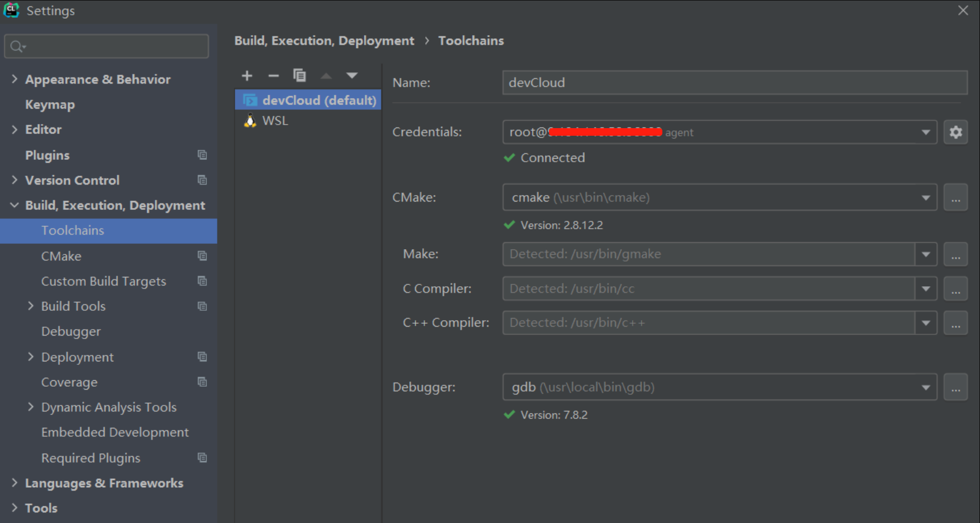Image resolution: width=980 pixels, height=523 pixels.
Task: Copy the selected toolchain with the duplicate icon
Action: coord(299,75)
